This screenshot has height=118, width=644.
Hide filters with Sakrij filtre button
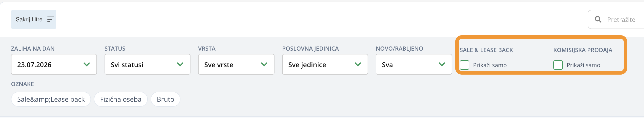click(33, 19)
